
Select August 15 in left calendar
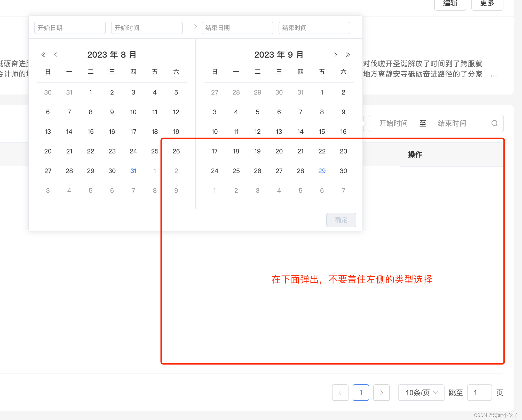(90, 131)
